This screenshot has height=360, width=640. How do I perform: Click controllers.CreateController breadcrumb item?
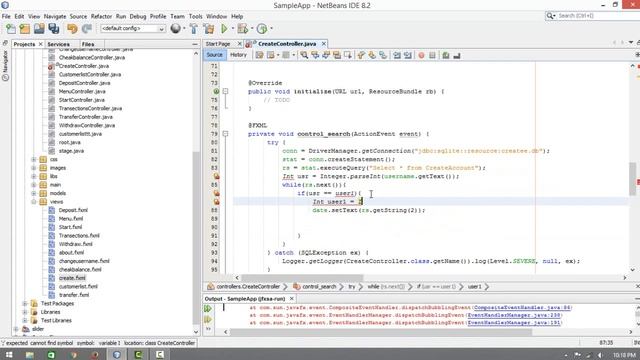click(248, 287)
